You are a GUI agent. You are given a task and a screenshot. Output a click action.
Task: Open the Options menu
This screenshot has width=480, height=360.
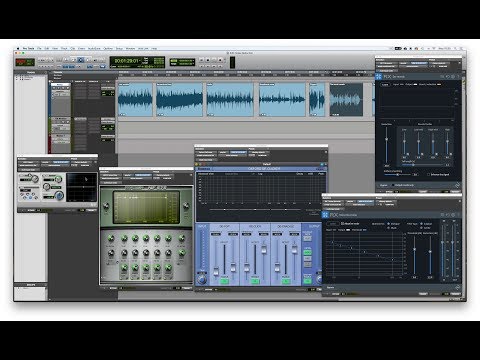point(108,48)
